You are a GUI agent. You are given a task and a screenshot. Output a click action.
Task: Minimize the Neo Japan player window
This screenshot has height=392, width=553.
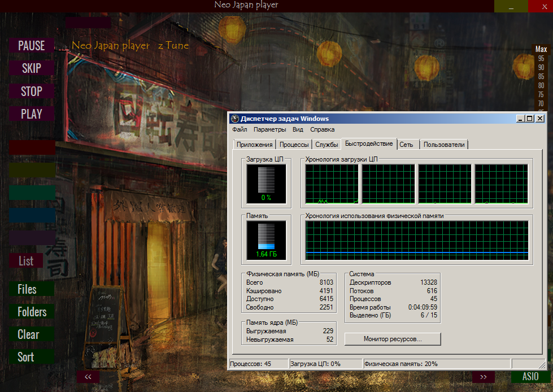[511, 6]
